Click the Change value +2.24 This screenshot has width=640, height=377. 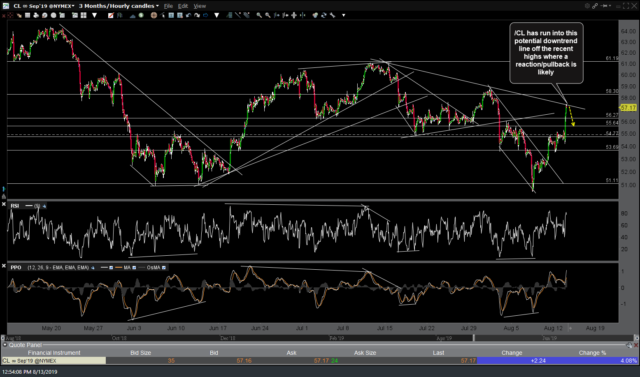pos(538,361)
